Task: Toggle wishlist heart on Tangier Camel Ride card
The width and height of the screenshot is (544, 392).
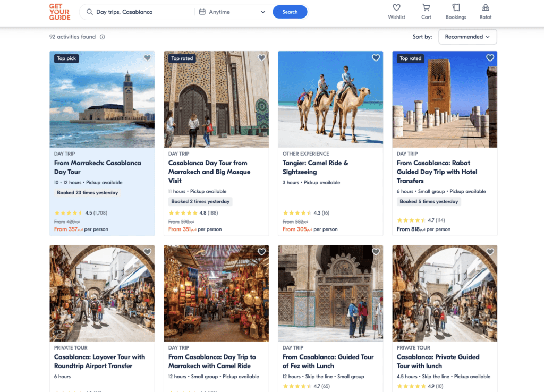Action: pyautogui.click(x=376, y=58)
